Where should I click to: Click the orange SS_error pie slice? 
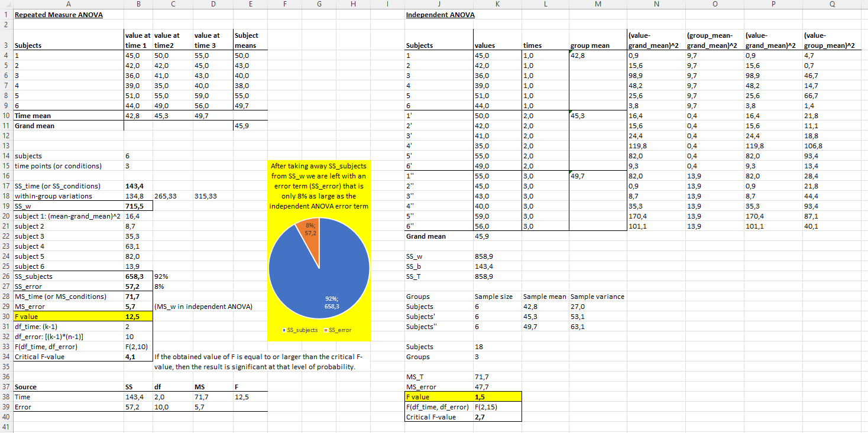pyautogui.click(x=309, y=235)
